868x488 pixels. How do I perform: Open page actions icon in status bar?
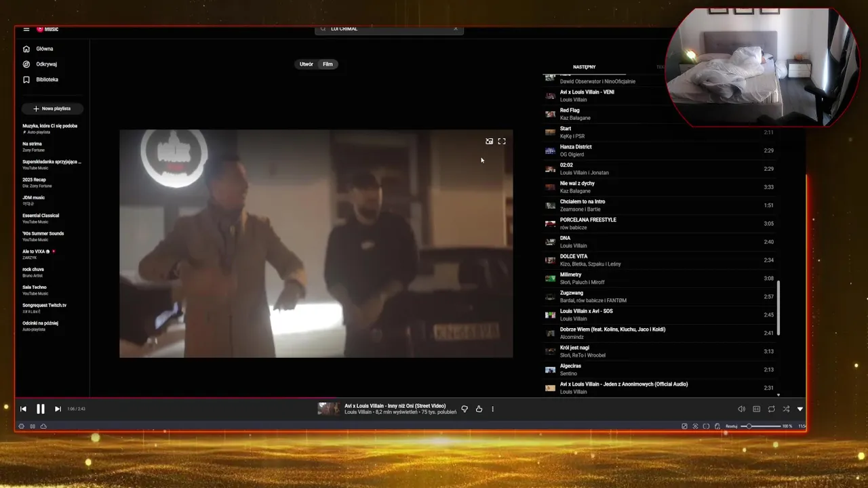pyautogui.click(x=684, y=426)
